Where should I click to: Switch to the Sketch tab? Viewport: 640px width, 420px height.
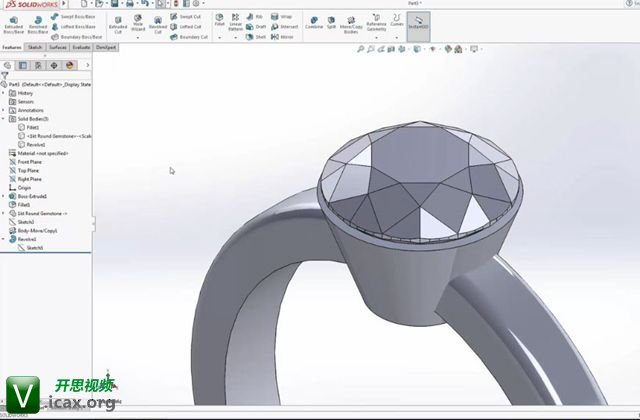(x=35, y=47)
